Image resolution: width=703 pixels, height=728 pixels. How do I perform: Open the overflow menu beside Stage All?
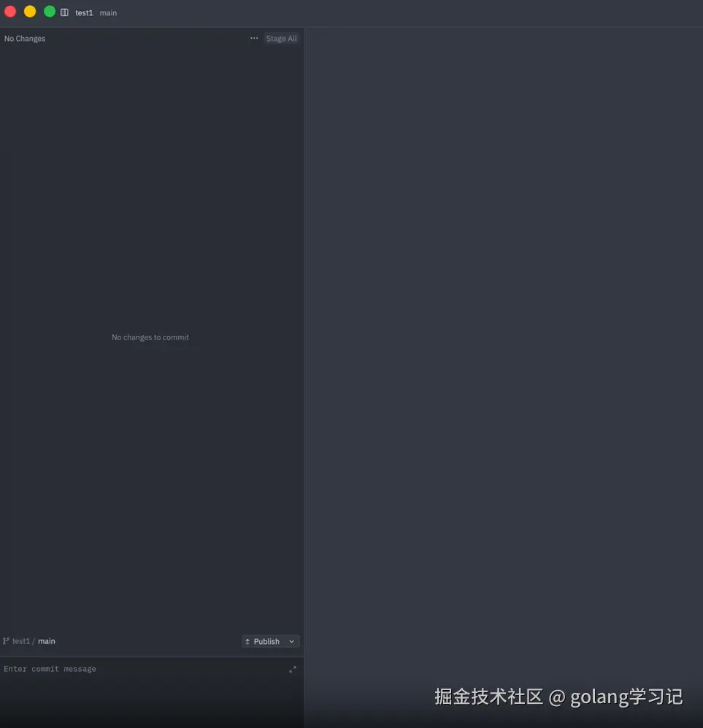pyautogui.click(x=253, y=38)
